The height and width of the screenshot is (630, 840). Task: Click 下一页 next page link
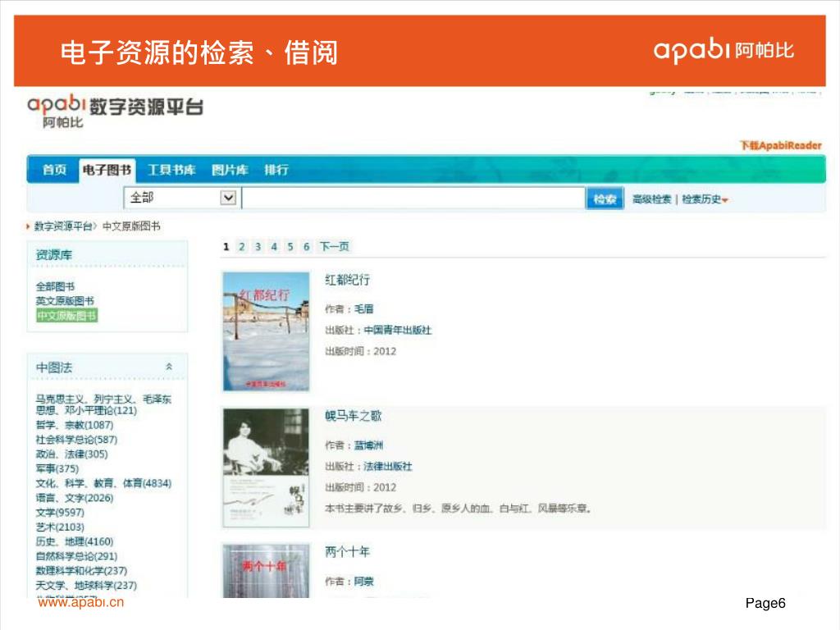tap(335, 246)
